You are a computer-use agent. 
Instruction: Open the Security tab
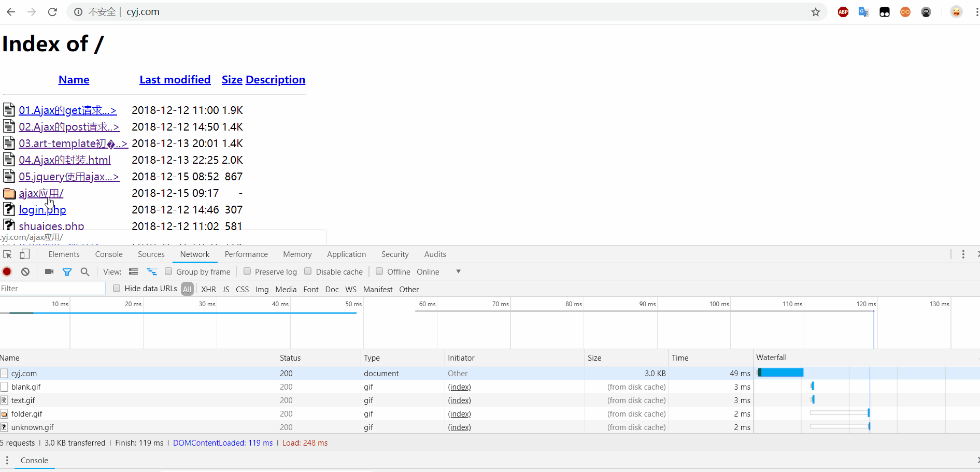click(x=395, y=254)
